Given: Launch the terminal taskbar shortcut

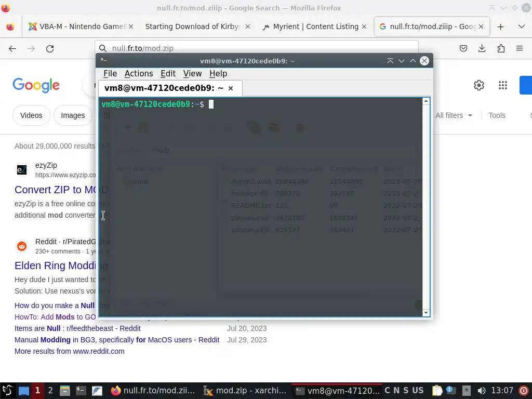Looking at the screenshot, I should point(81,391).
